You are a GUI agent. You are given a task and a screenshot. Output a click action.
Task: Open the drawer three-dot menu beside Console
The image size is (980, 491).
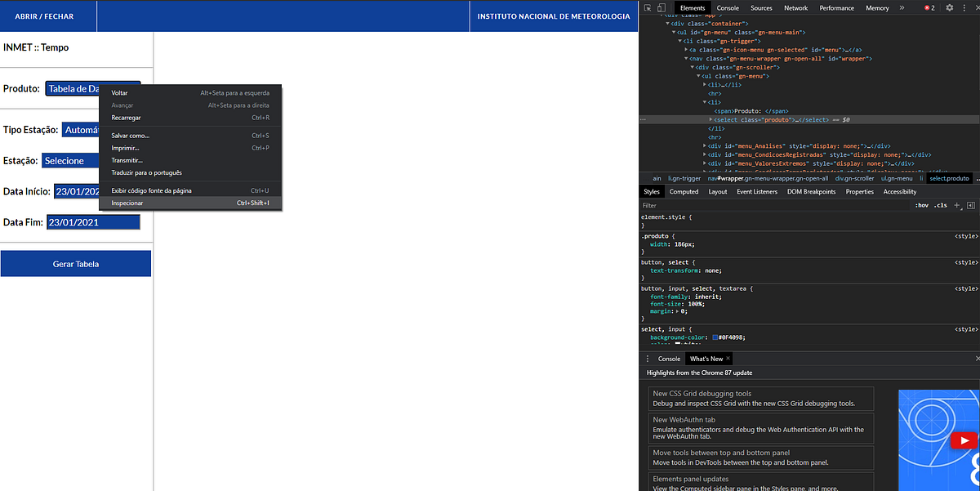pos(648,359)
